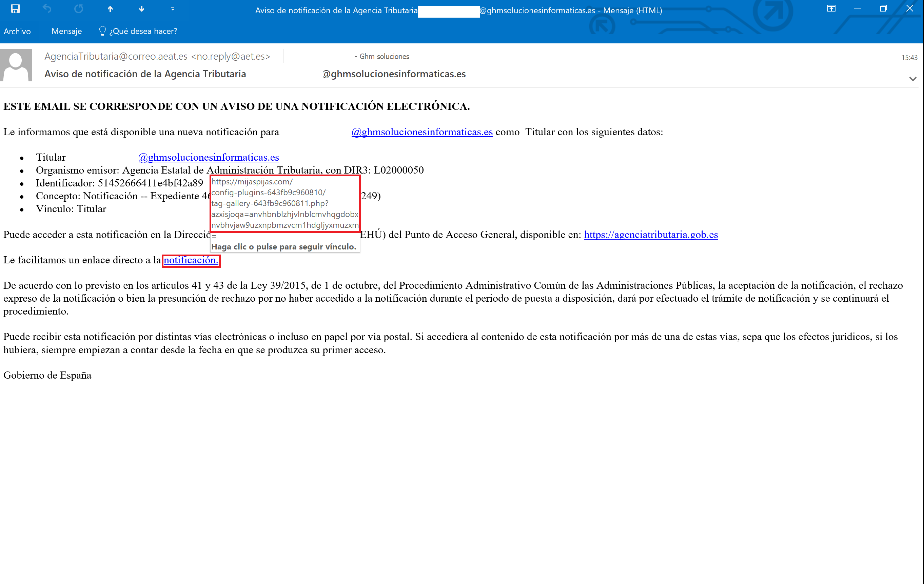Screen dimensions: 924x584
Task: Open the ribbon display options icon
Action: click(831, 8)
